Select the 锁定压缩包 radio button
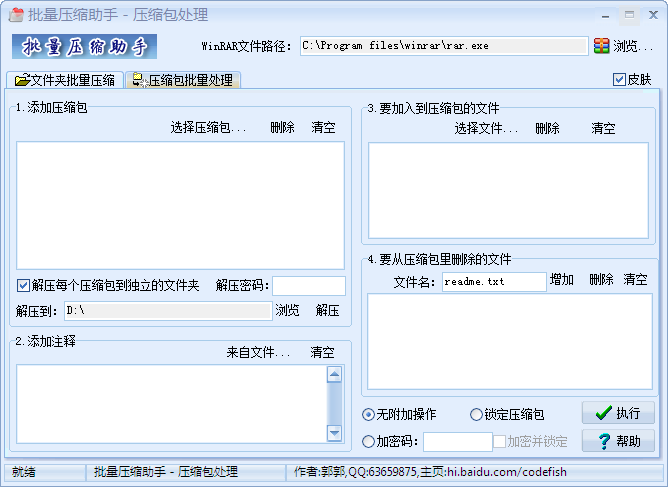This screenshot has width=668, height=487. (x=476, y=414)
